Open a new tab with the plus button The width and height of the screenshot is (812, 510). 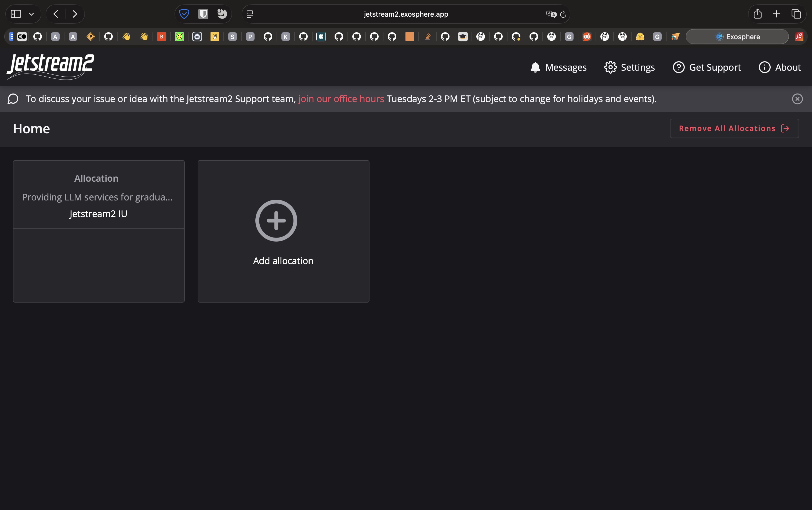[777, 14]
